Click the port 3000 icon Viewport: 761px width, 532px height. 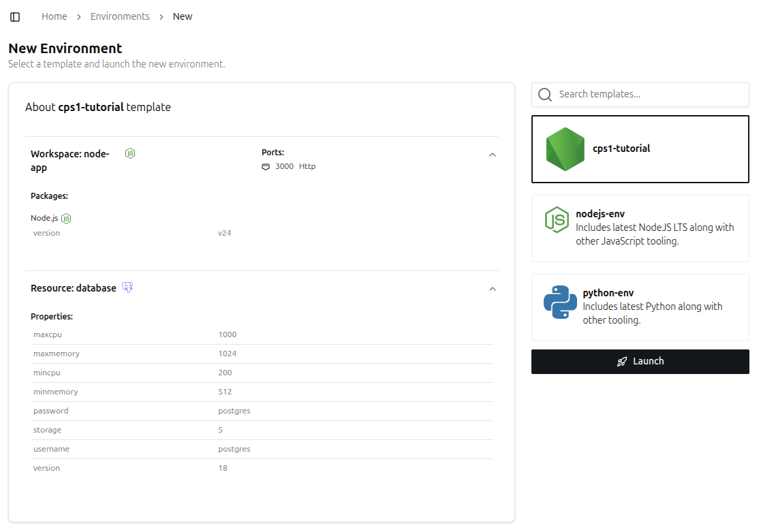[266, 166]
